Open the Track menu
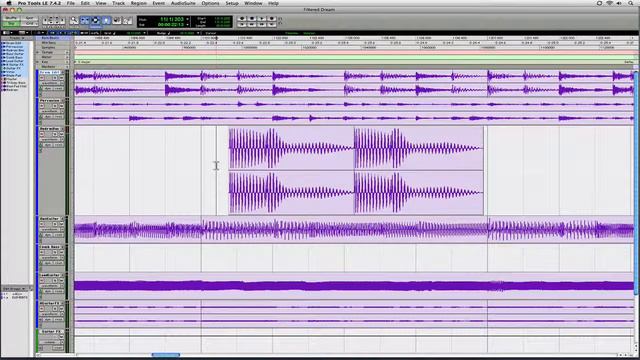 pos(118,3)
